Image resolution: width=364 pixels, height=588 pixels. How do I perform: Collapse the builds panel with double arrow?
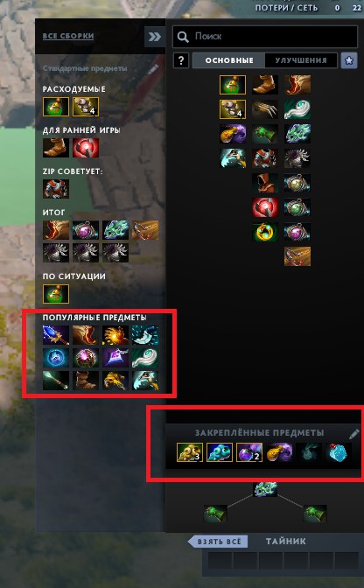pos(155,37)
